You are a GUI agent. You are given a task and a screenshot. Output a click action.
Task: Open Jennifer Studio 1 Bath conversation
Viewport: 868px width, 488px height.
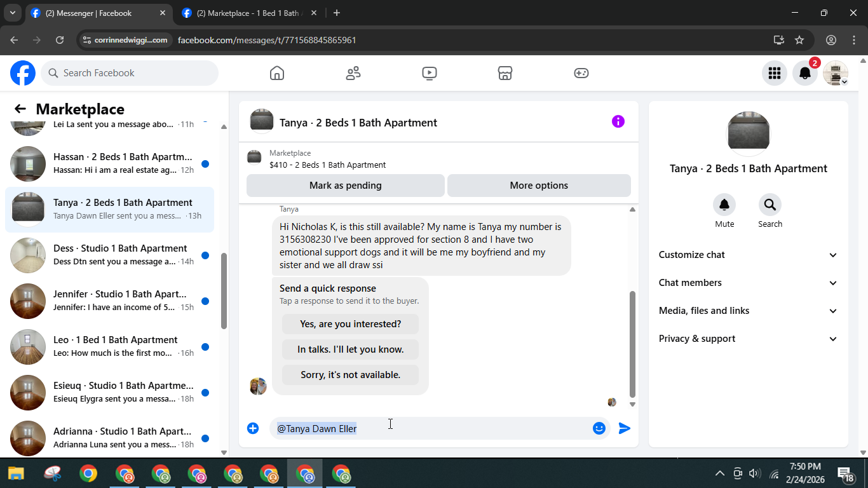coord(109,301)
